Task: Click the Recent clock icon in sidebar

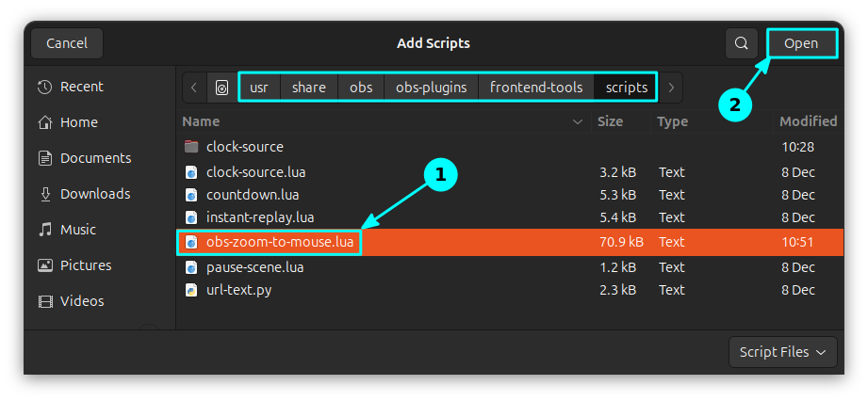Action: [x=44, y=87]
